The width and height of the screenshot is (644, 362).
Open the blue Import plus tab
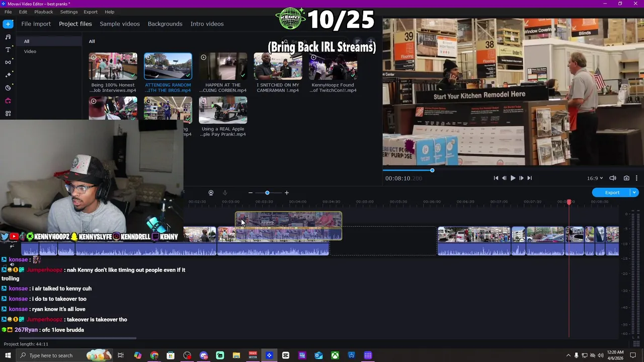pos(8,24)
